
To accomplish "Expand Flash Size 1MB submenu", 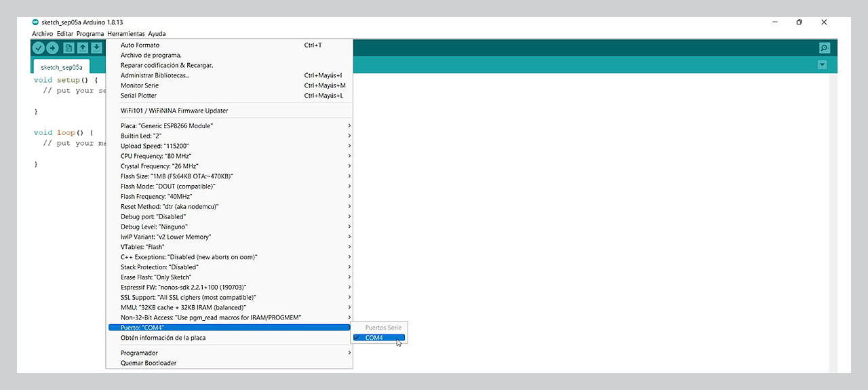I will (x=229, y=176).
